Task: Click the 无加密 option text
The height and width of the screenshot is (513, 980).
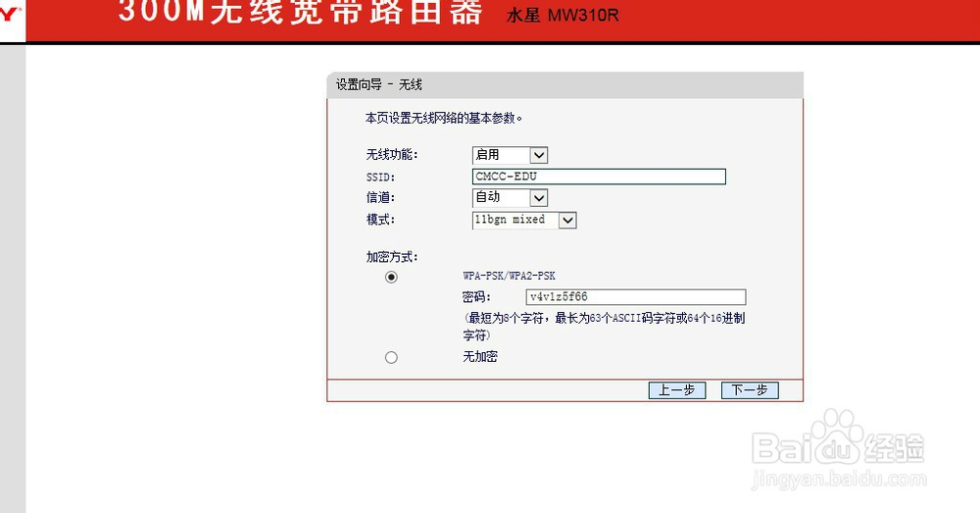Action: [x=480, y=357]
